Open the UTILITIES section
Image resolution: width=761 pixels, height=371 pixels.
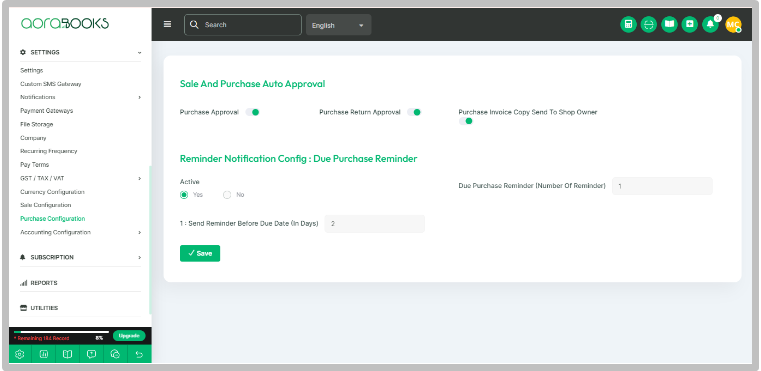pos(39,308)
